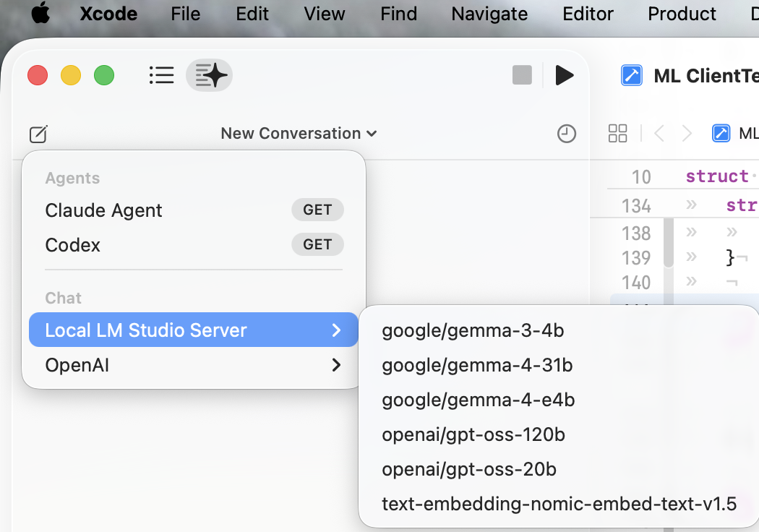Run the project with the Play button
This screenshot has height=532, width=759.
click(564, 75)
